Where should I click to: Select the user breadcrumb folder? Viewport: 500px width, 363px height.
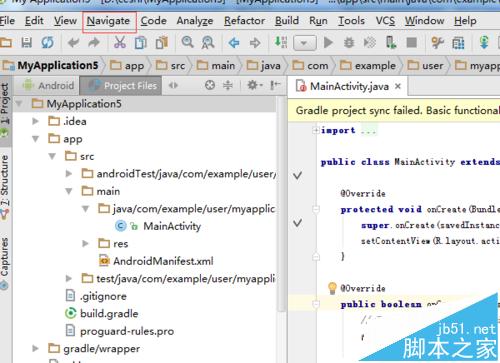426,66
